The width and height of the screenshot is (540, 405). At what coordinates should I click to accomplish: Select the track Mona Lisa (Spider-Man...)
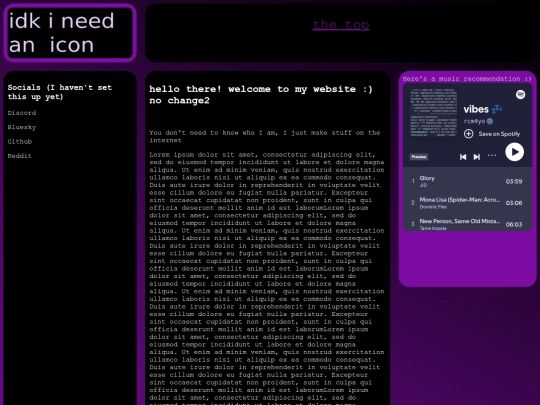(x=468, y=203)
